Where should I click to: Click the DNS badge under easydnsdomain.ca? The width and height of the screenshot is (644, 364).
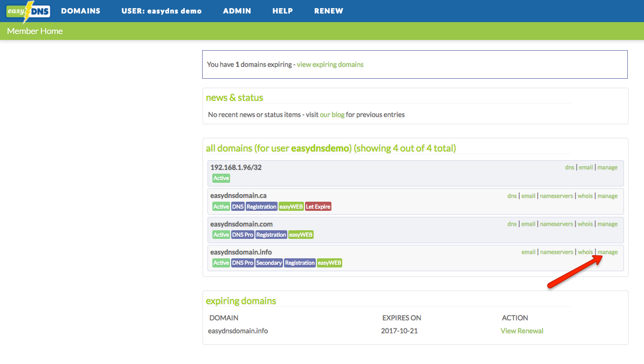click(238, 207)
